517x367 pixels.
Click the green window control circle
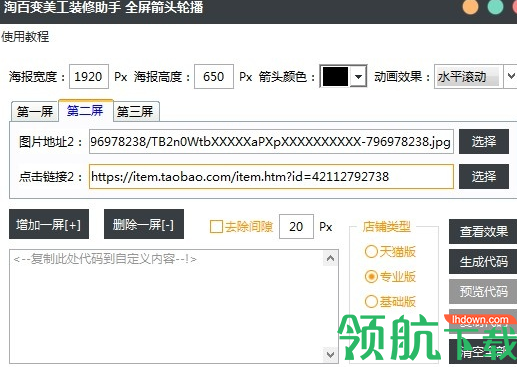click(x=495, y=6)
